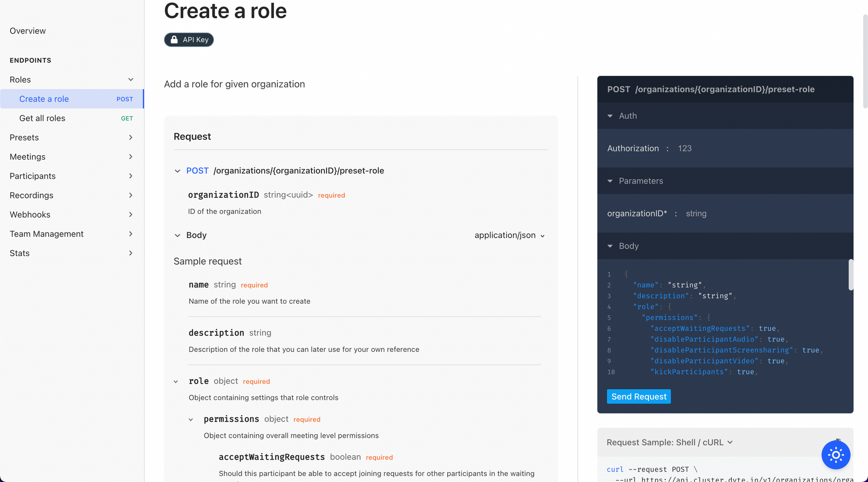Collapse the role object field
The width and height of the screenshot is (868, 482).
176,381
